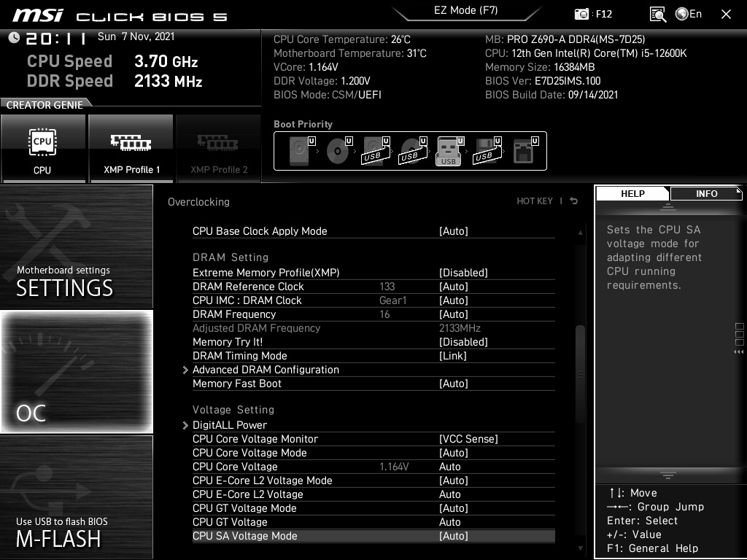Image resolution: width=747 pixels, height=560 pixels.
Task: Open CPU GT Voltage Mode [Auto] options
Action: (x=373, y=507)
